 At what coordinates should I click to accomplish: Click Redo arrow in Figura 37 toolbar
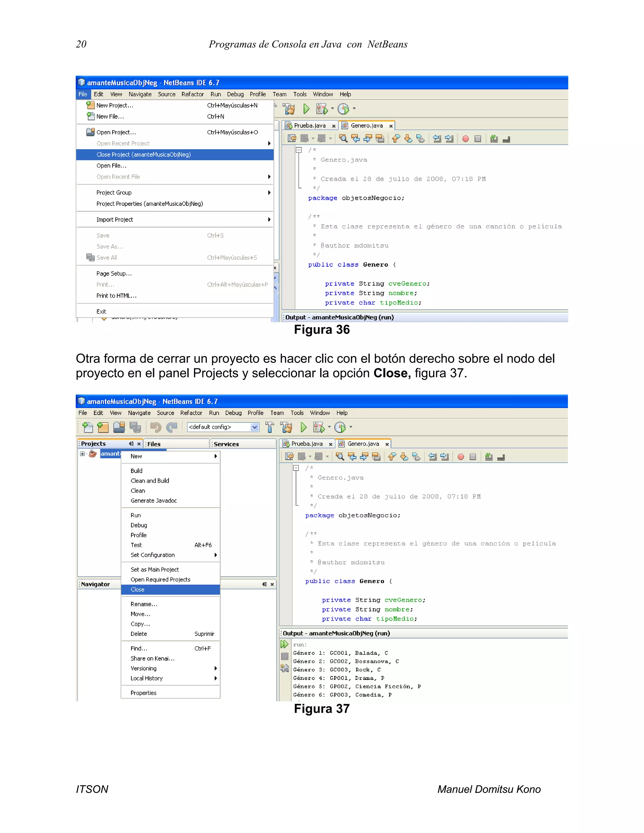pyautogui.click(x=172, y=427)
